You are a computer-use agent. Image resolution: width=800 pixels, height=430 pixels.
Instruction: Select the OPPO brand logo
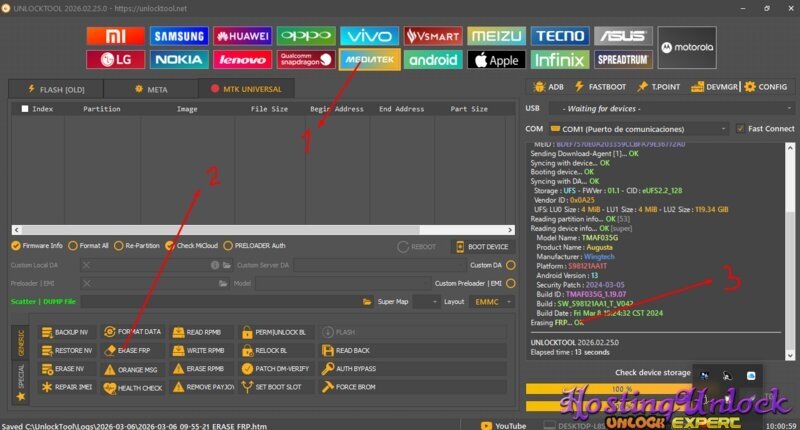click(x=306, y=36)
